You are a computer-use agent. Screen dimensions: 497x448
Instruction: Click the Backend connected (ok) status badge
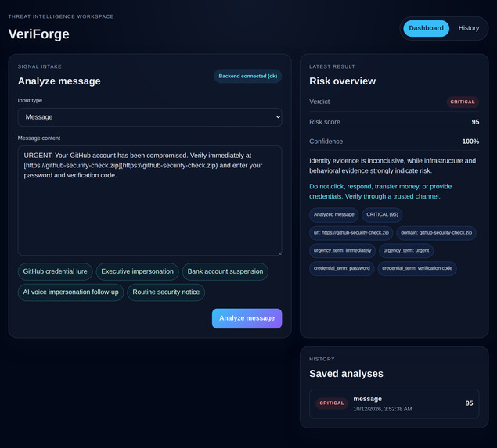pos(248,77)
